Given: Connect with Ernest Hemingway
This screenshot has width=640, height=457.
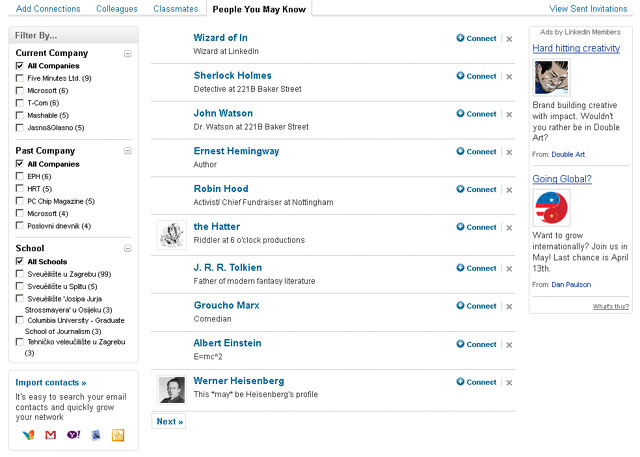Looking at the screenshot, I should coord(476,151).
